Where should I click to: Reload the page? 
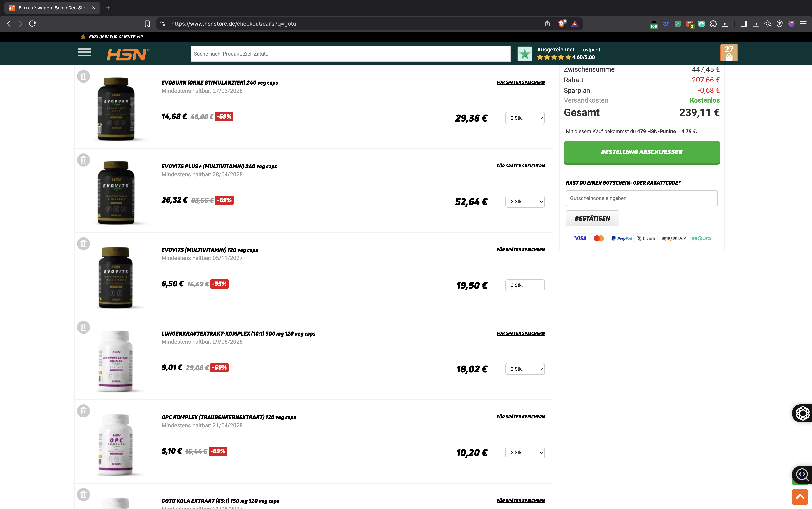[x=32, y=23]
